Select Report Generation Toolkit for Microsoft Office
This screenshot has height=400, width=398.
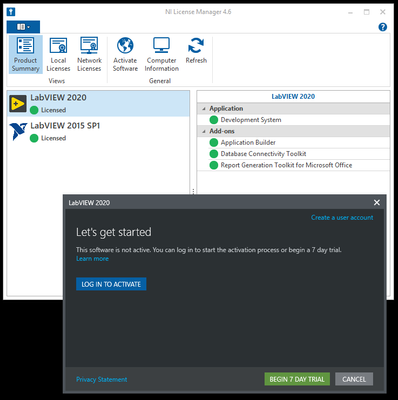coord(293,165)
